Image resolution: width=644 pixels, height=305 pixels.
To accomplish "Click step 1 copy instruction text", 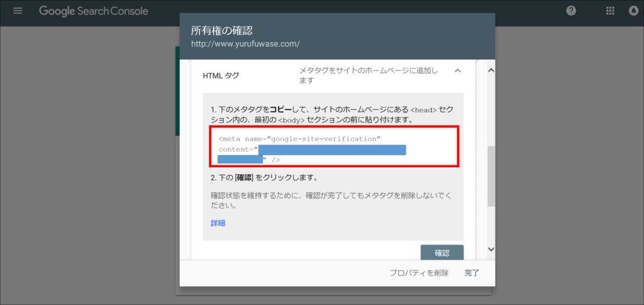I will 332,115.
